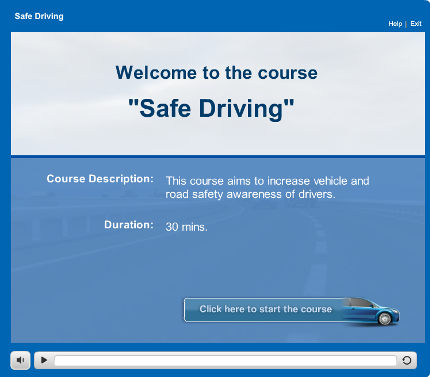Click the "Course Description:" label
This screenshot has width=430, height=377.
pyautogui.click(x=100, y=179)
